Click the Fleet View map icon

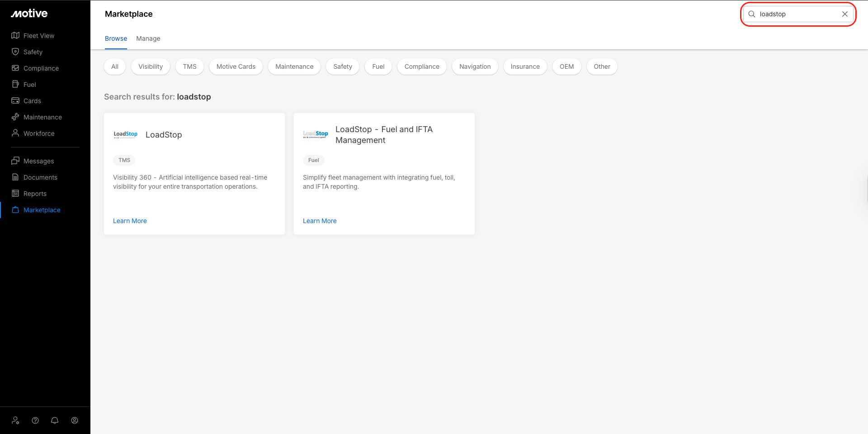(15, 35)
